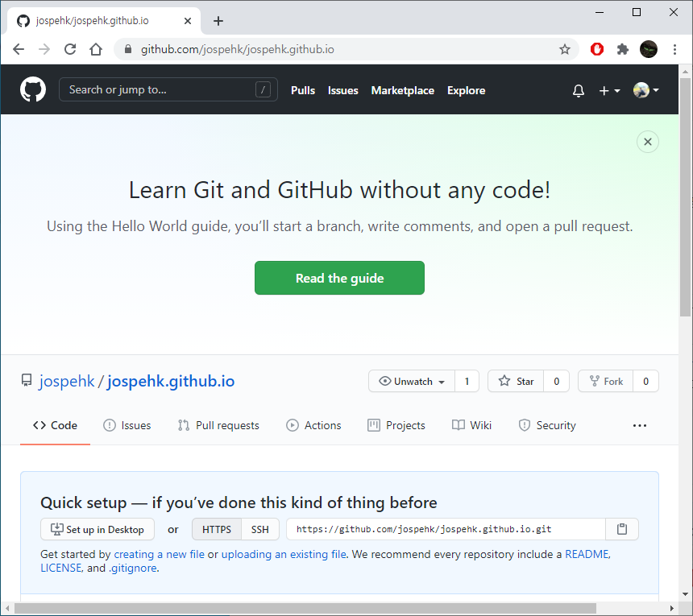Screen dimensions: 693x616
Task: Click the slash shortcut key icon
Action: tap(263, 89)
